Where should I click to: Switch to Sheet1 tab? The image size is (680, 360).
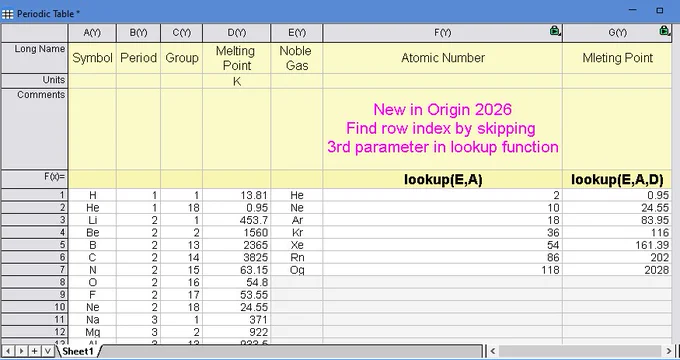click(x=78, y=351)
